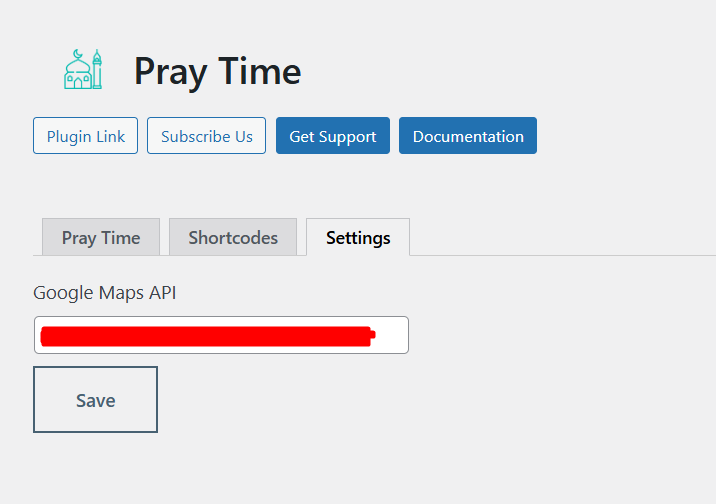Click the Google Maps API label

pyautogui.click(x=105, y=293)
